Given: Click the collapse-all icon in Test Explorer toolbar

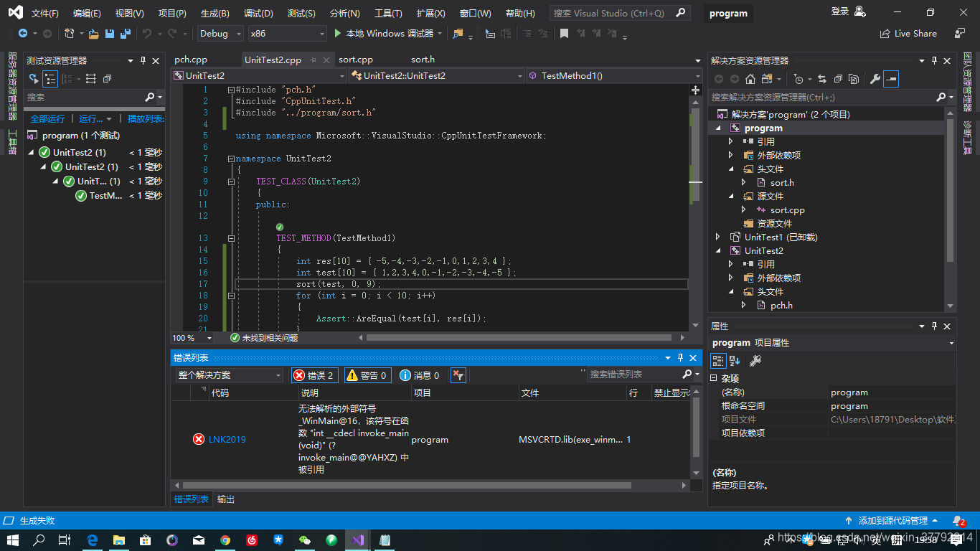Looking at the screenshot, I should point(107,79).
